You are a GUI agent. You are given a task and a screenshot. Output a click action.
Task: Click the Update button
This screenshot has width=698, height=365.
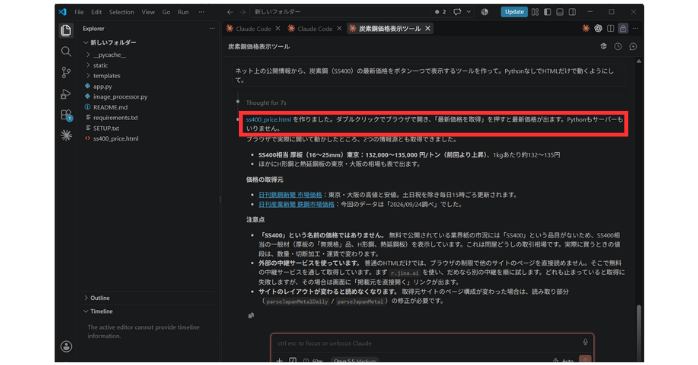(x=514, y=12)
